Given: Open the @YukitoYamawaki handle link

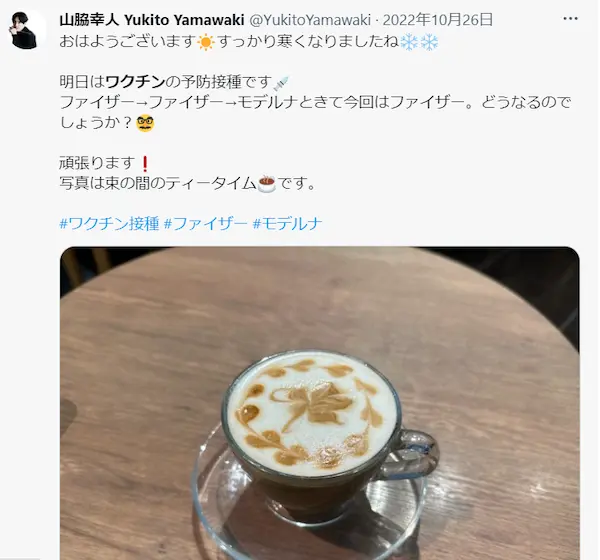Looking at the screenshot, I should click(310, 20).
